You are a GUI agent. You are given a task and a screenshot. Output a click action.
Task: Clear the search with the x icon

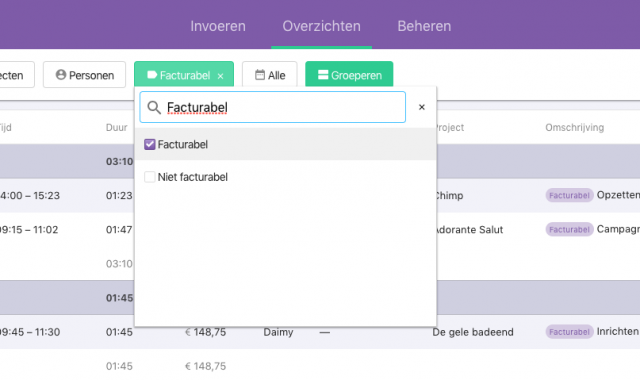pos(422,107)
